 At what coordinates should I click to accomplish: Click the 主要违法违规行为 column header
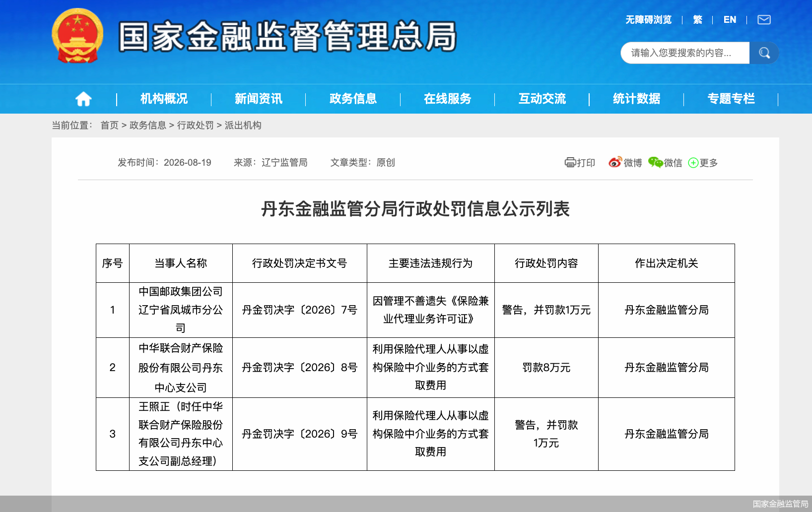[x=431, y=263]
